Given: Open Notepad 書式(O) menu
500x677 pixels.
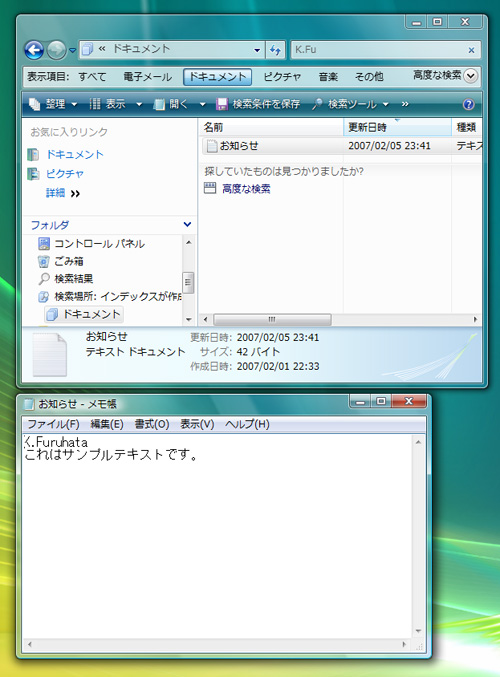Looking at the screenshot, I should [x=152, y=424].
